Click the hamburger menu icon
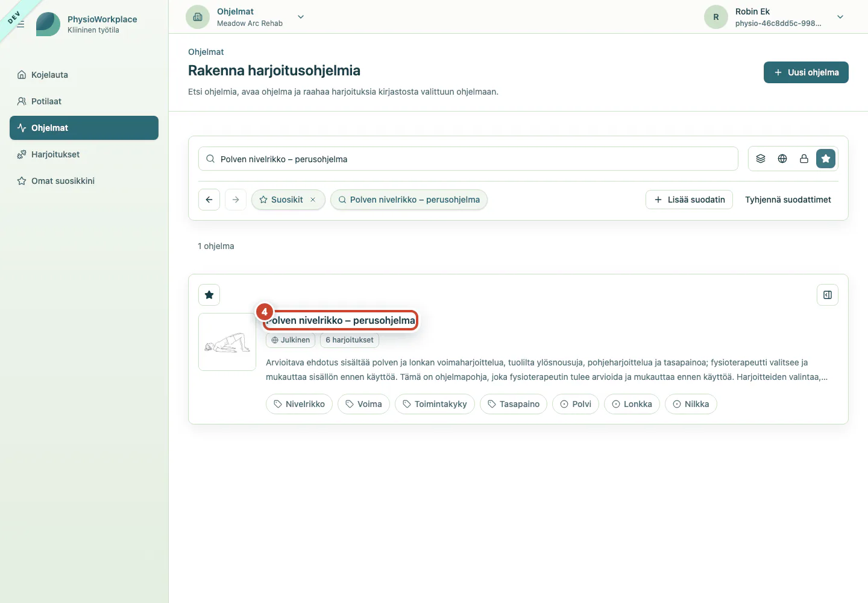This screenshot has height=603, width=868. click(x=20, y=24)
